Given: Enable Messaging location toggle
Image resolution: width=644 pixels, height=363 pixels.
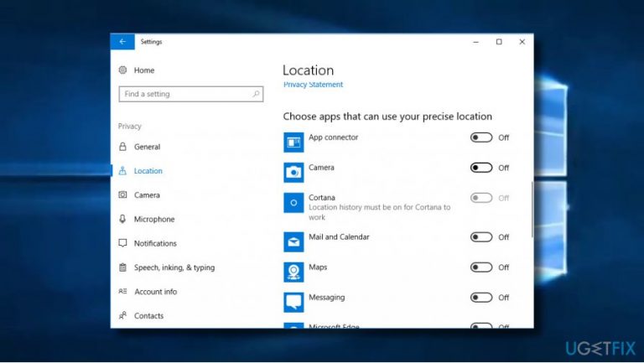Looking at the screenshot, I should coord(481,298).
